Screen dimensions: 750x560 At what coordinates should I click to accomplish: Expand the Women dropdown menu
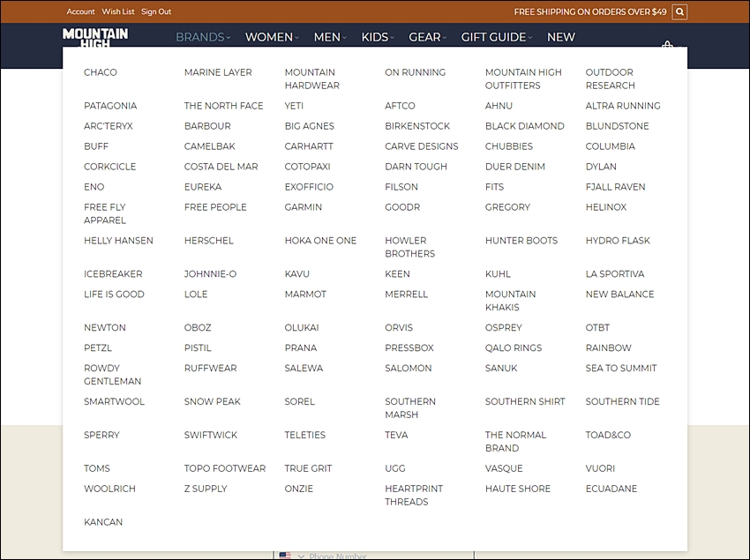(x=272, y=37)
